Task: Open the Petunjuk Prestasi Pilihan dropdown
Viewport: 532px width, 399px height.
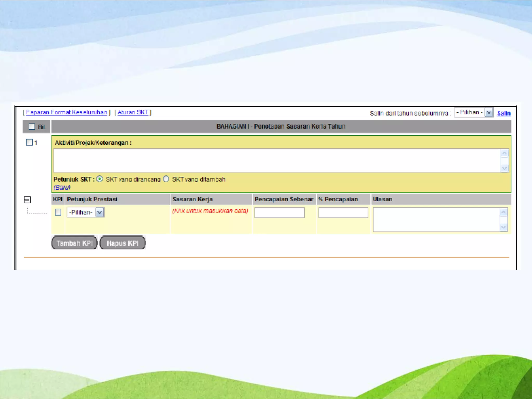Action: click(x=85, y=212)
